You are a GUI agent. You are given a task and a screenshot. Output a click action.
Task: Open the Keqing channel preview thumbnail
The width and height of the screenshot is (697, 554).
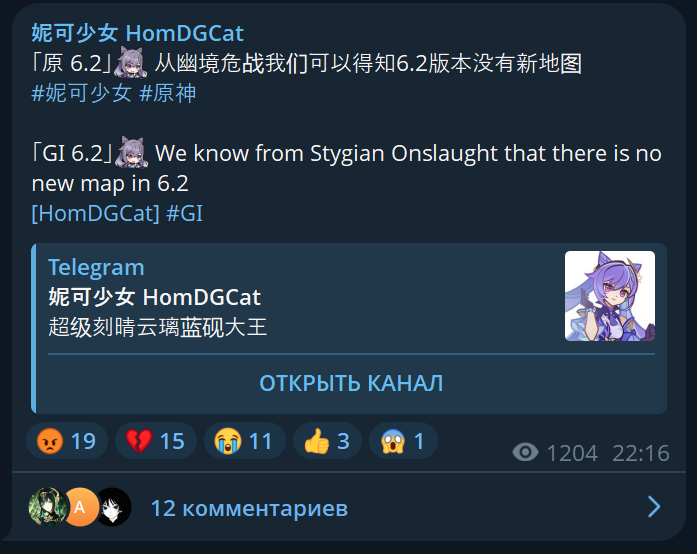[x=609, y=296]
